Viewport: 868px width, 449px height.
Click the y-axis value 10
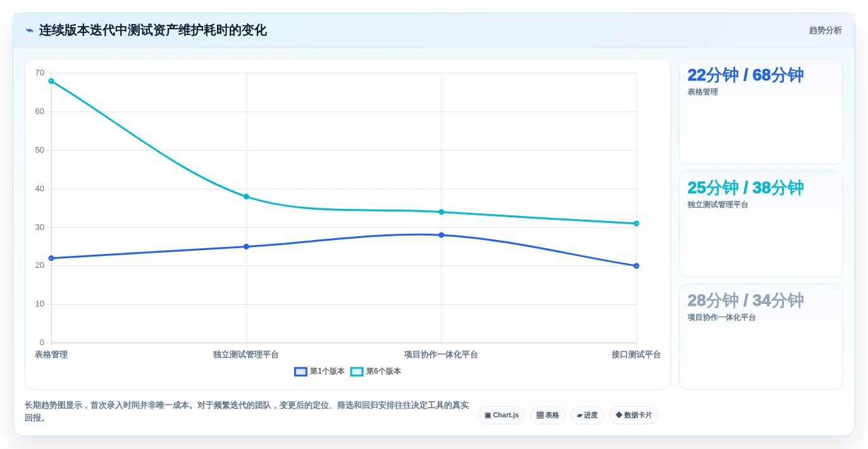pyautogui.click(x=40, y=304)
